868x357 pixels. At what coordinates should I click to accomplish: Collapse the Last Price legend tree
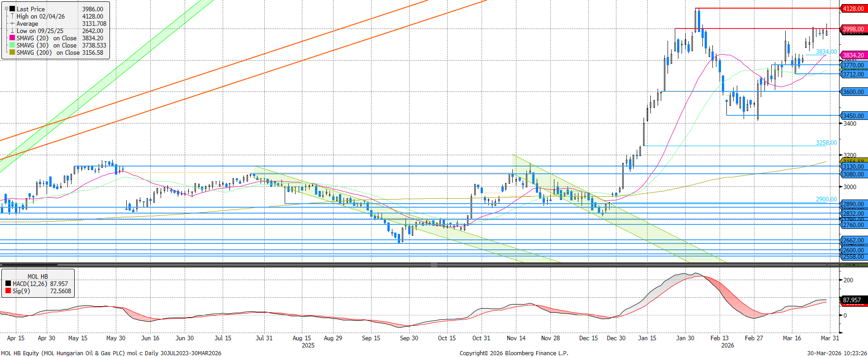click(x=6, y=9)
